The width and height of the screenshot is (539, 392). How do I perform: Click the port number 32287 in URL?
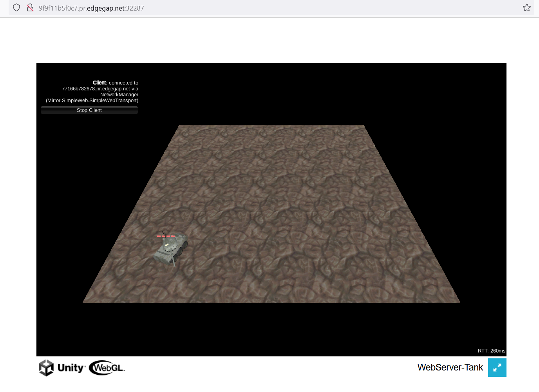135,8
